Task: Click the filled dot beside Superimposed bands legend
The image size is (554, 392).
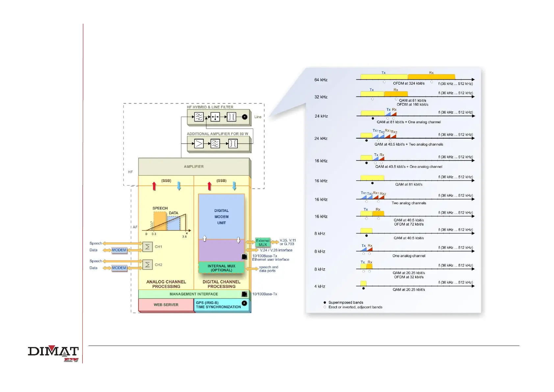Action: click(325, 302)
